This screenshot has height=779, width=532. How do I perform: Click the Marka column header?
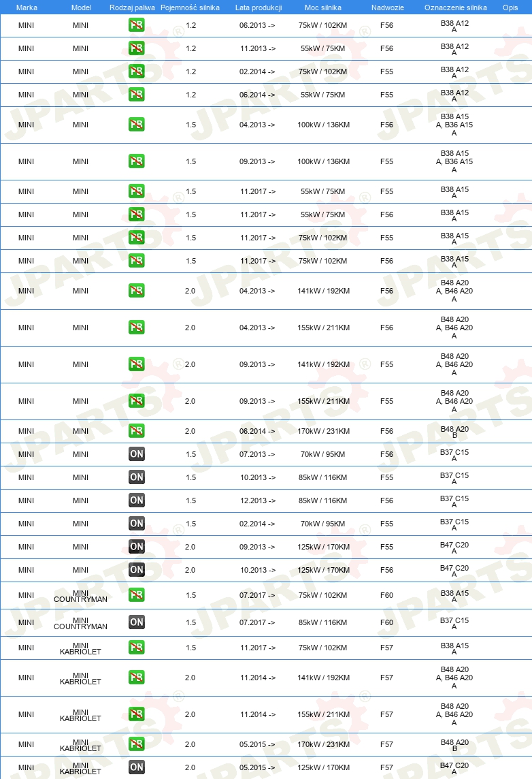coord(27,7)
